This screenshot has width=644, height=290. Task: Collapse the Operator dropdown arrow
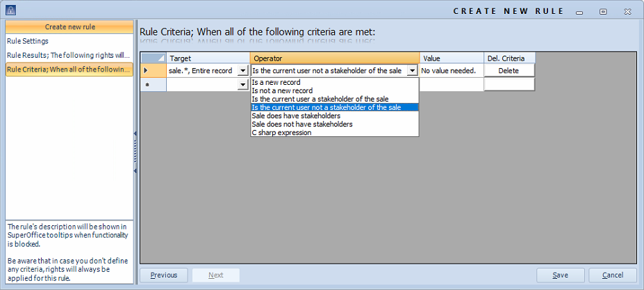click(412, 71)
